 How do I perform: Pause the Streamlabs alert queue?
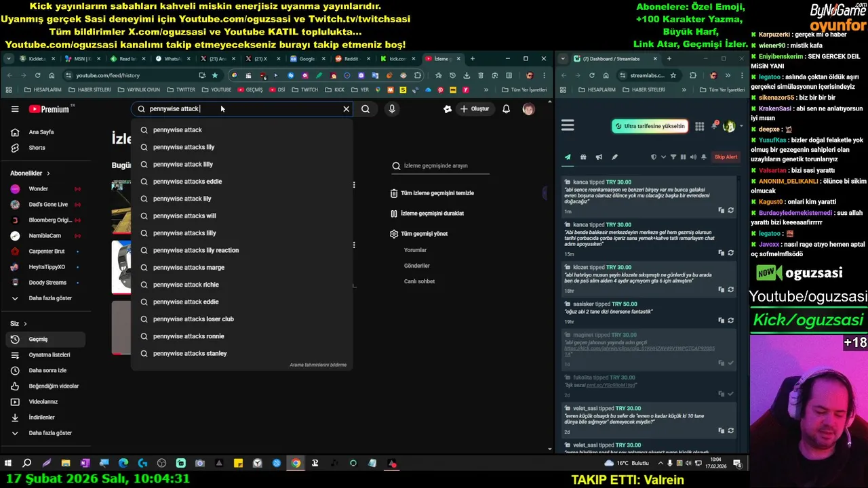(683, 157)
